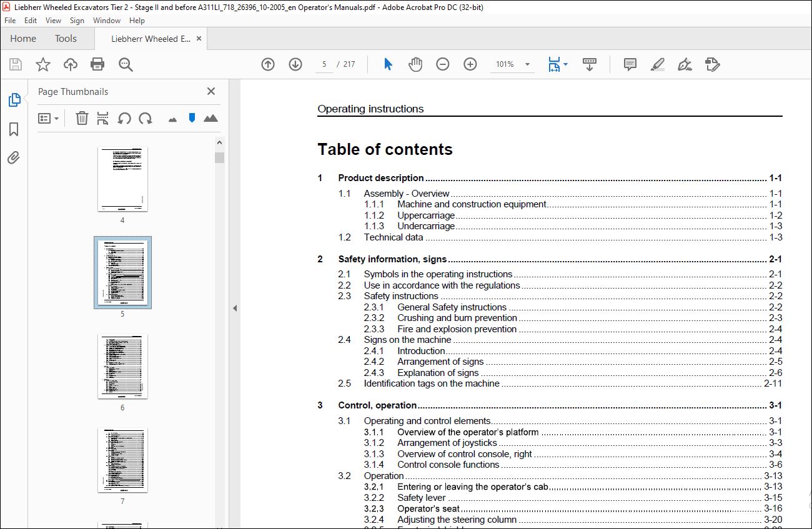
Task: Click the insert pages icon in thumbnails
Action: (103, 118)
